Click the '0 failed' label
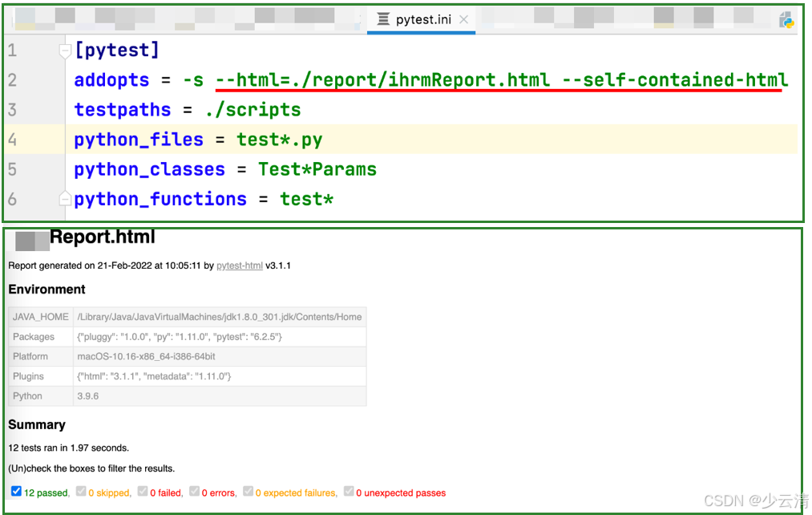 pyautogui.click(x=166, y=493)
